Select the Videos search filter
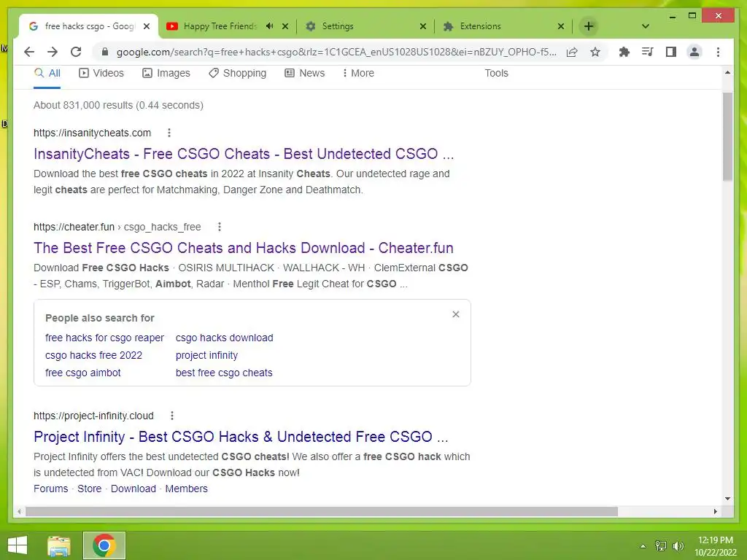The image size is (747, 560). tap(101, 74)
